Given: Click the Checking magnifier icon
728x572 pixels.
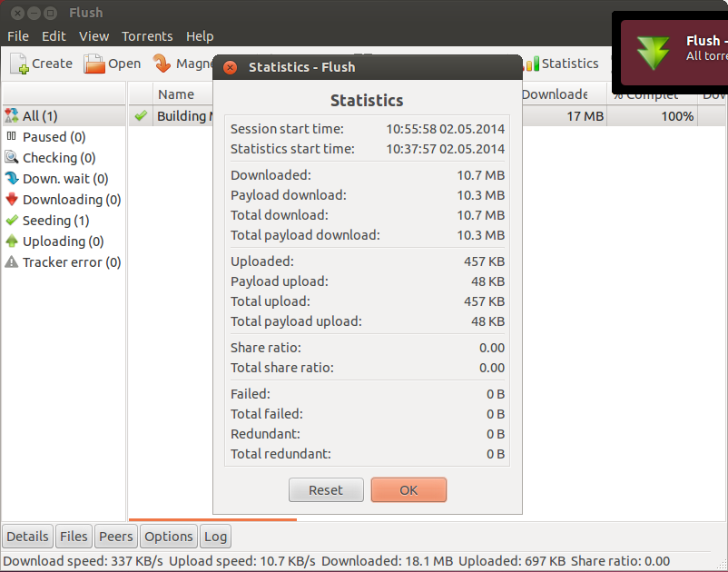Looking at the screenshot, I should tap(12, 157).
